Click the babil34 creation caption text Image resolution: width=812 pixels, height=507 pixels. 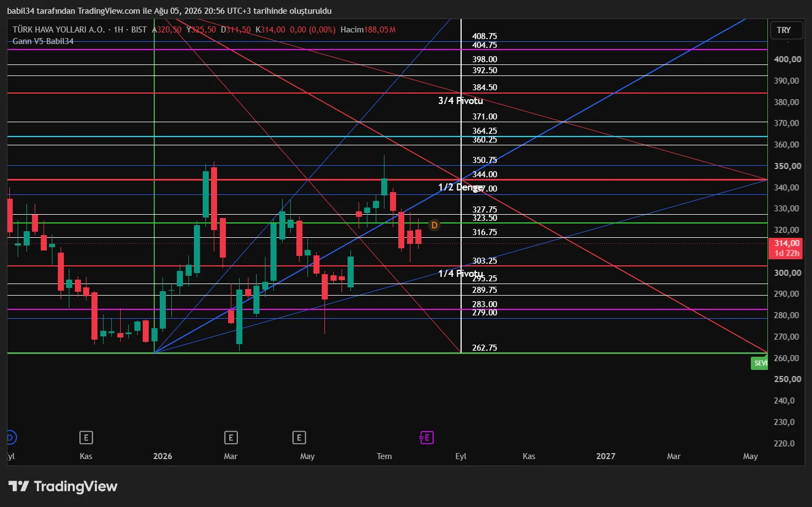click(169, 11)
